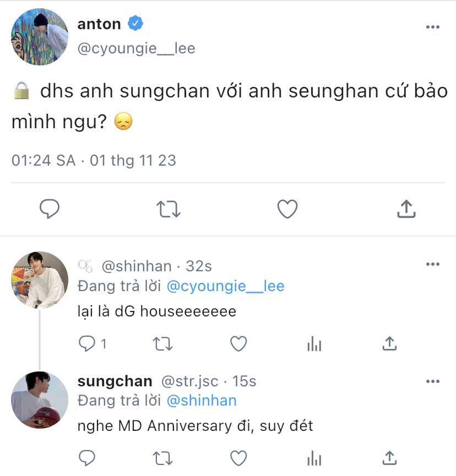The image size is (456, 476).
Task: Share anton's main tweet
Action: (x=406, y=209)
